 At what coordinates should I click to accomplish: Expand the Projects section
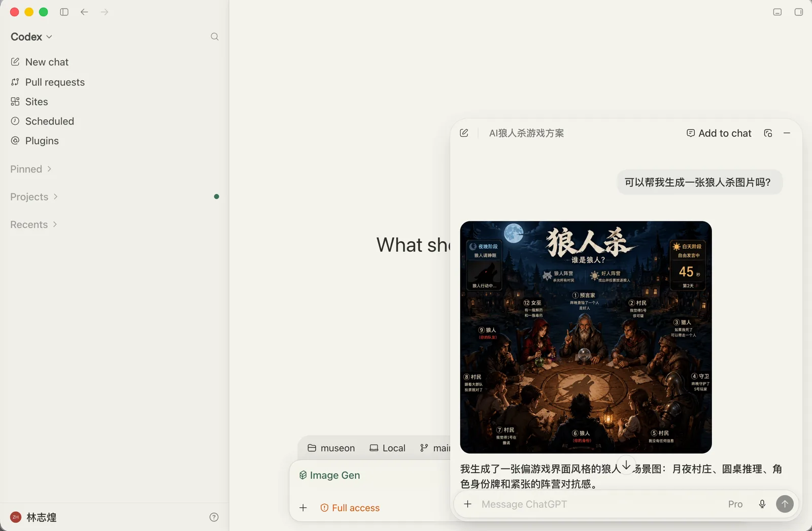click(x=34, y=197)
